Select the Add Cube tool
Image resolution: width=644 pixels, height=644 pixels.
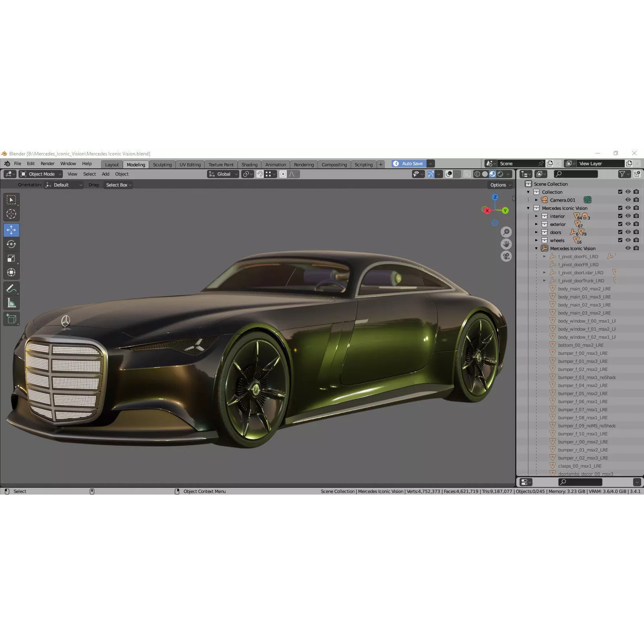(11, 319)
